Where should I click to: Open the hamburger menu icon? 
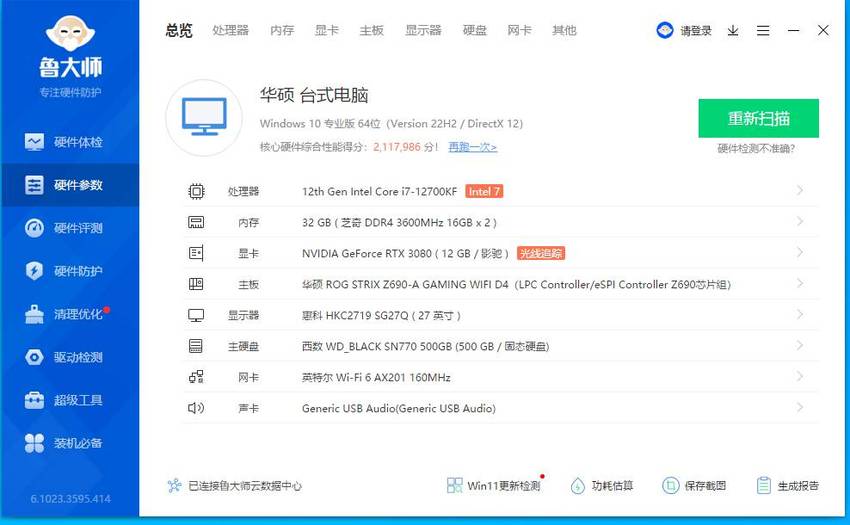[x=763, y=30]
